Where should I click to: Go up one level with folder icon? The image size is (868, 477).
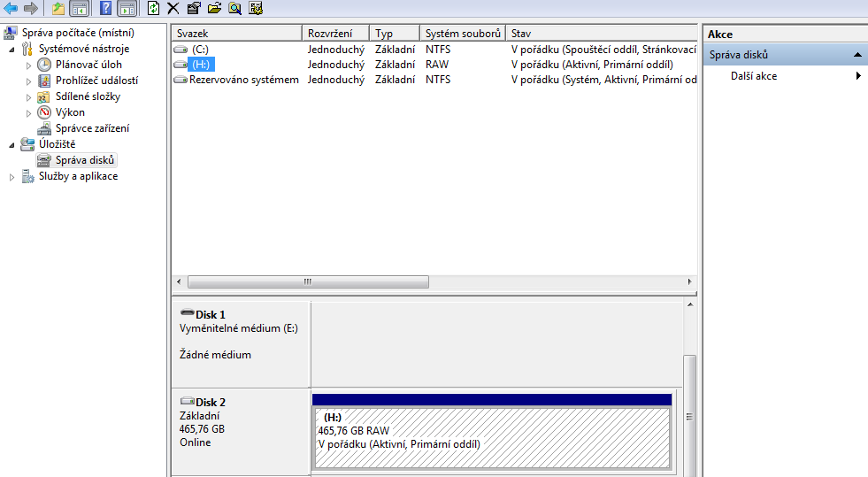pyautogui.click(x=58, y=8)
